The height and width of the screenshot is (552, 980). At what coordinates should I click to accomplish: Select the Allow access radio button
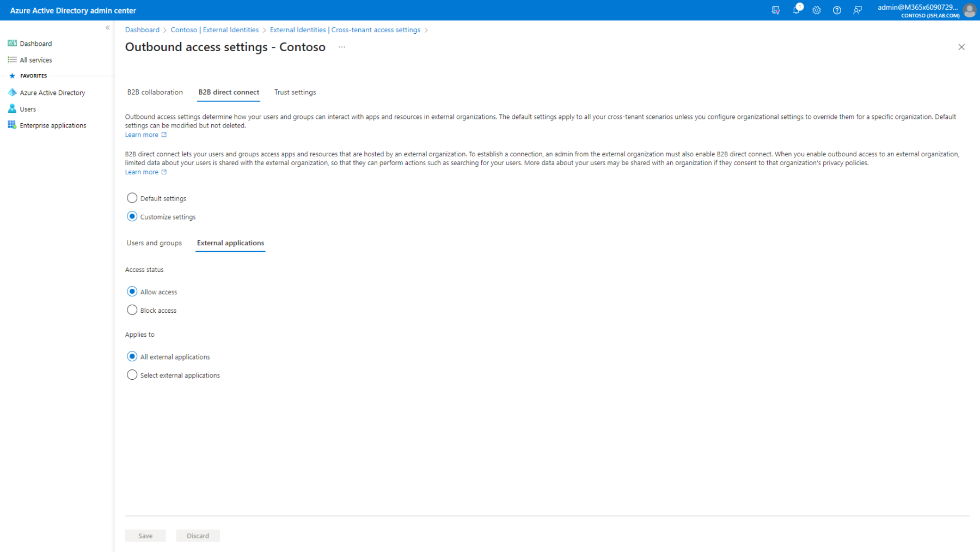click(132, 292)
